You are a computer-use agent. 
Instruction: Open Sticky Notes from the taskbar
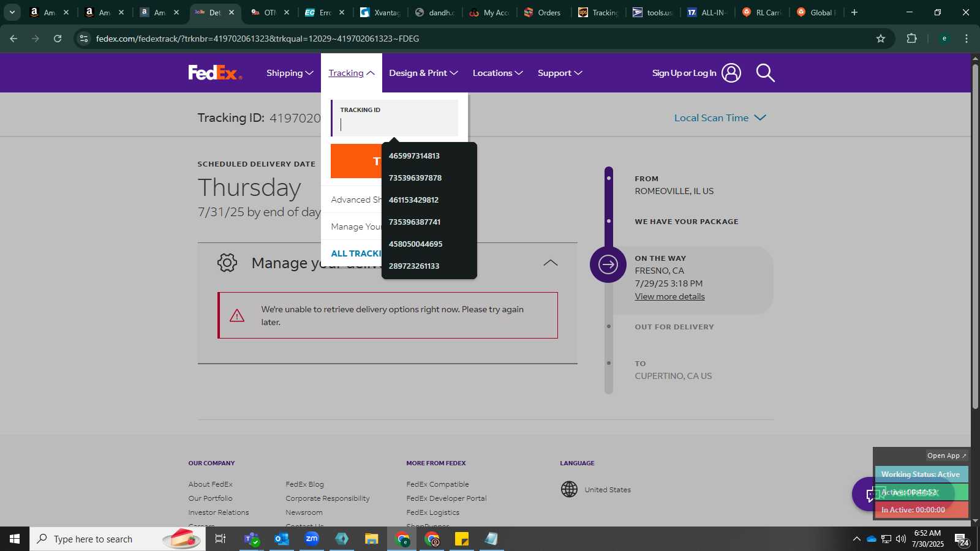click(x=462, y=539)
